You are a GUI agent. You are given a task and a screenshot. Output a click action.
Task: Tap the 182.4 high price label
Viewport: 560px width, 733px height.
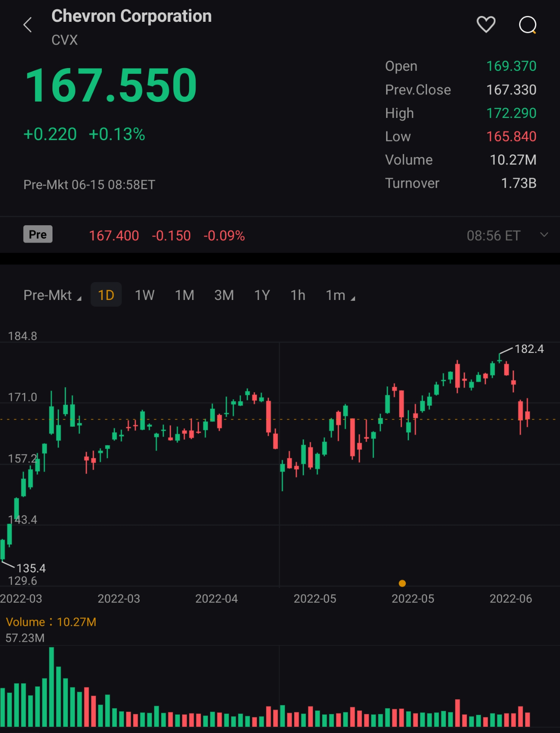pos(529,348)
